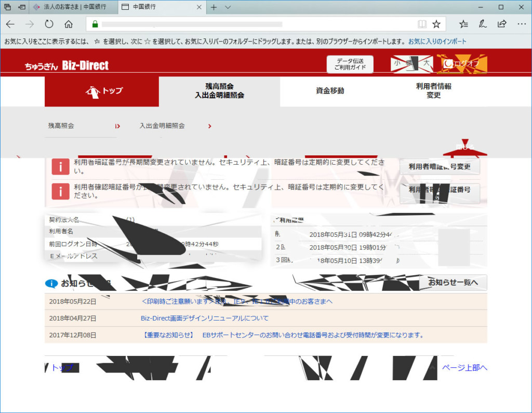Image resolution: width=532 pixels, height=413 pixels.
Task: Open the browser settings ellipsis menu
Action: tap(522, 24)
